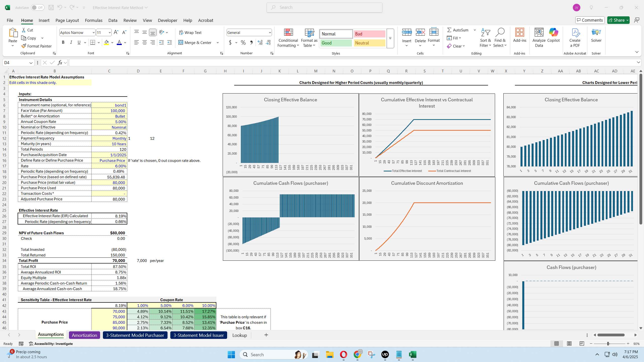Select the Format Painter tool
The width and height of the screenshot is (644, 362).
click(36, 46)
